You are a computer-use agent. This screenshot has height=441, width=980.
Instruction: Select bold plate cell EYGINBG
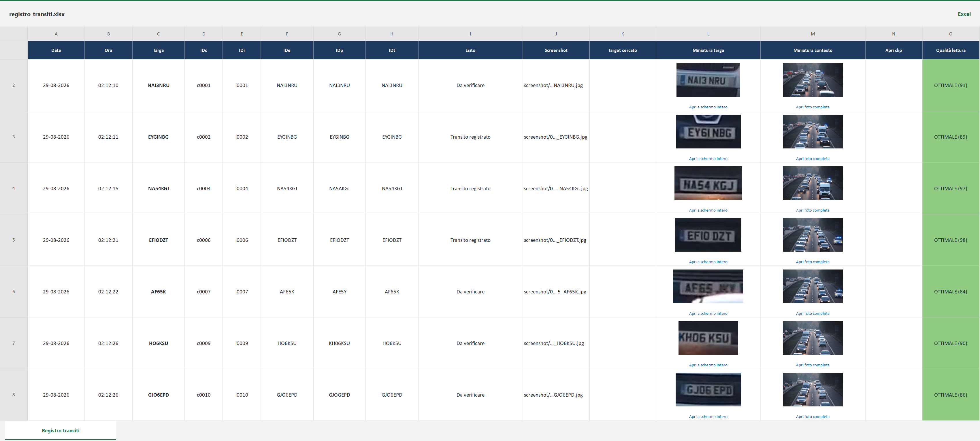(x=158, y=137)
